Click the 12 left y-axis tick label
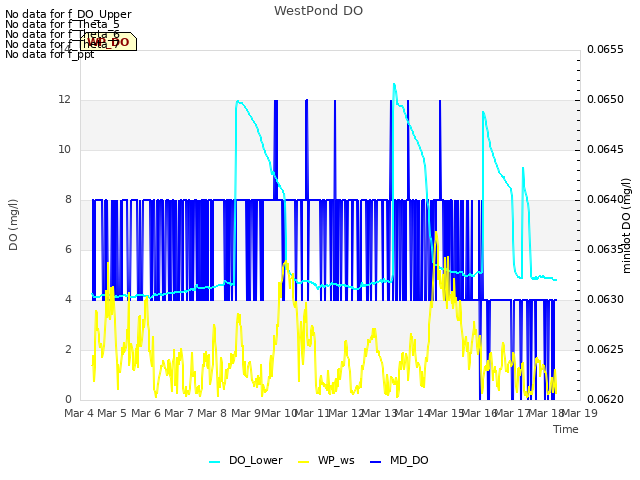The height and width of the screenshot is (480, 640). pos(64,100)
